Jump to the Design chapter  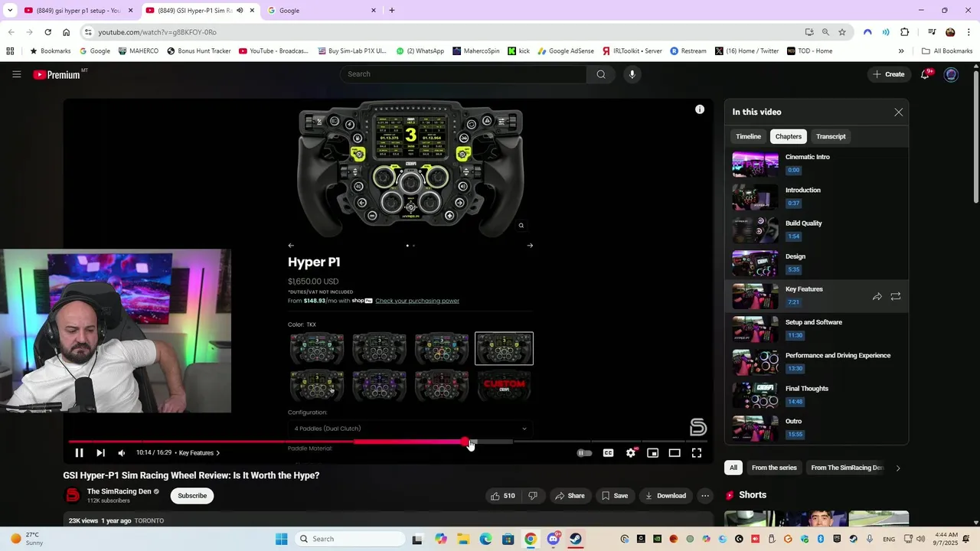pos(817,262)
